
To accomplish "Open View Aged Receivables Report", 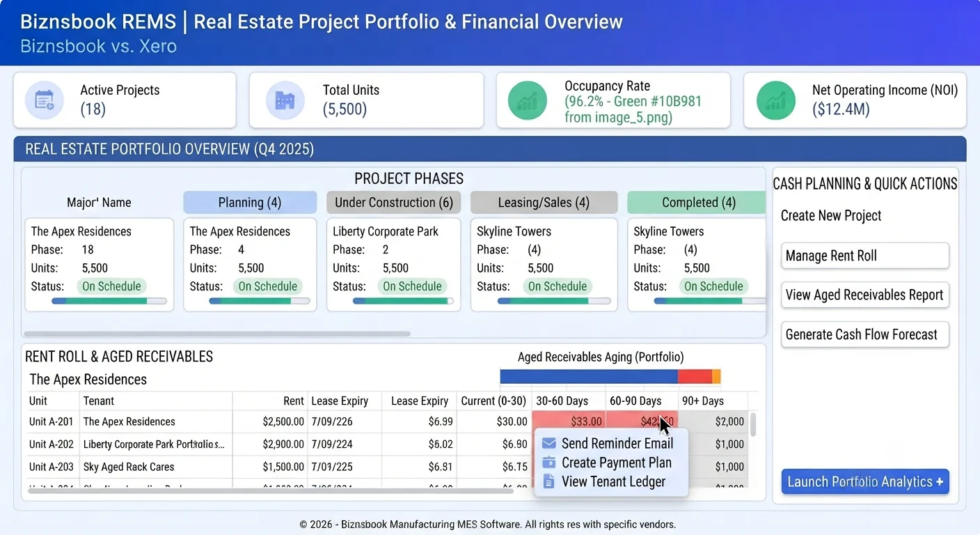I will pyautogui.click(x=865, y=295).
